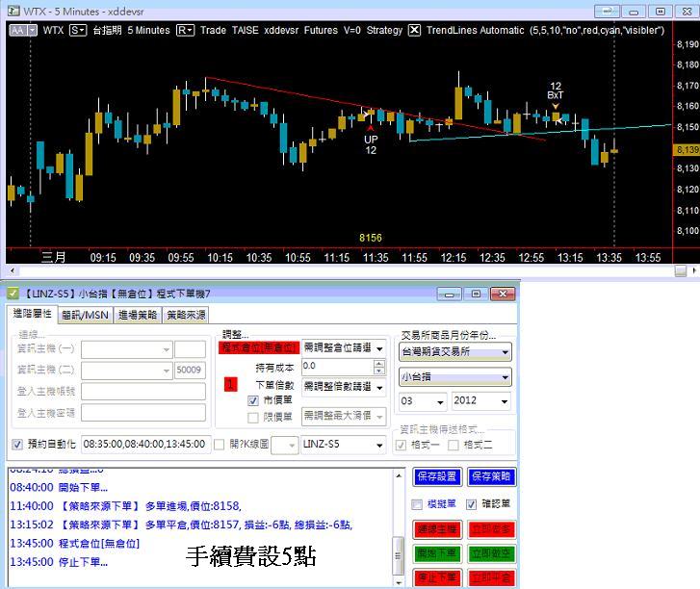Click log line 11:40:00 多單進場,價位:8158
This screenshot has height=589, width=700.
(125, 506)
